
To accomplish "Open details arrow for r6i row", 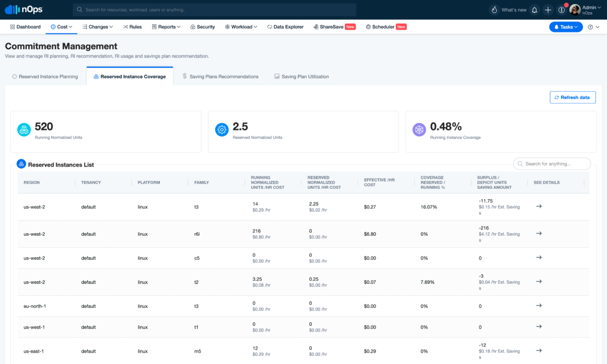I will tap(539, 234).
